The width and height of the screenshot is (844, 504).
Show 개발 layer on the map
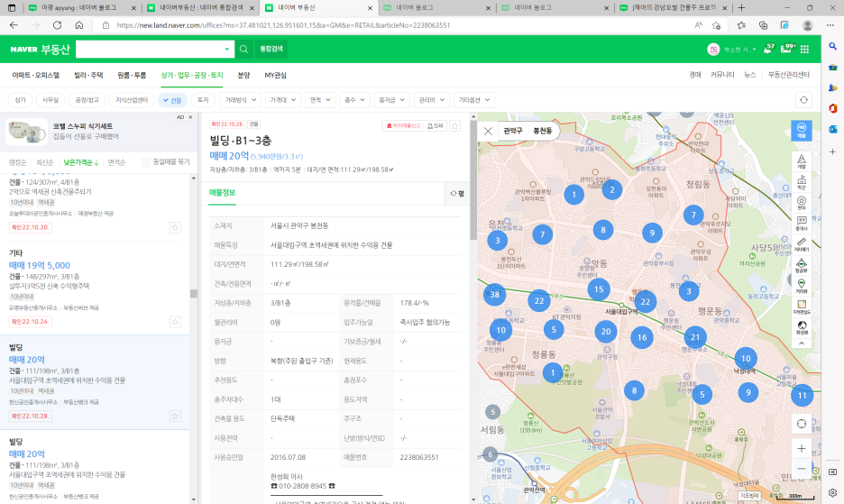[x=801, y=161]
